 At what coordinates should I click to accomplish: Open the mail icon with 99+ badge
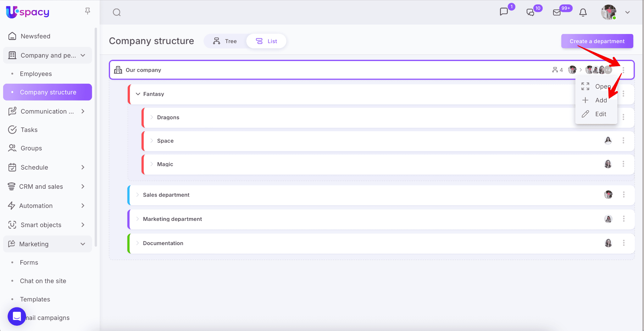(557, 12)
